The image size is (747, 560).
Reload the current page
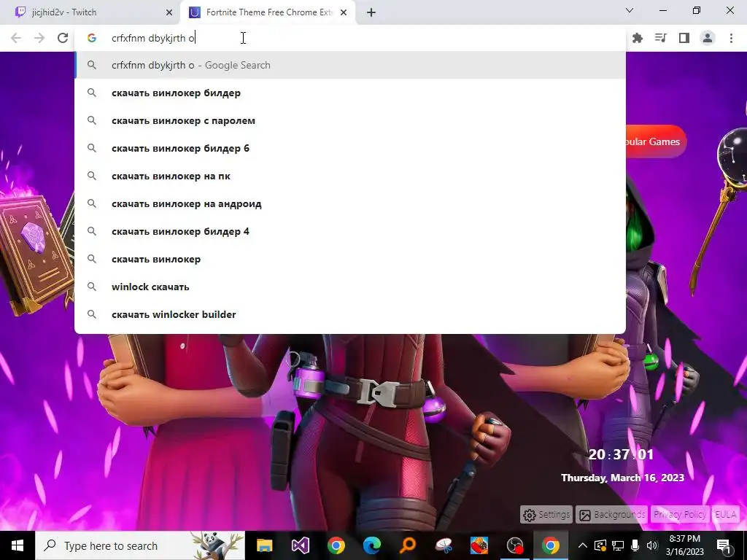pos(63,38)
